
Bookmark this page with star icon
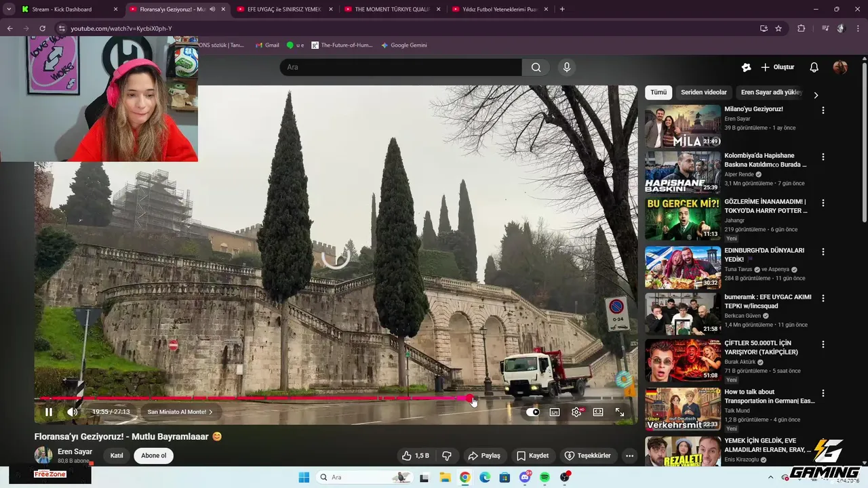click(x=778, y=28)
